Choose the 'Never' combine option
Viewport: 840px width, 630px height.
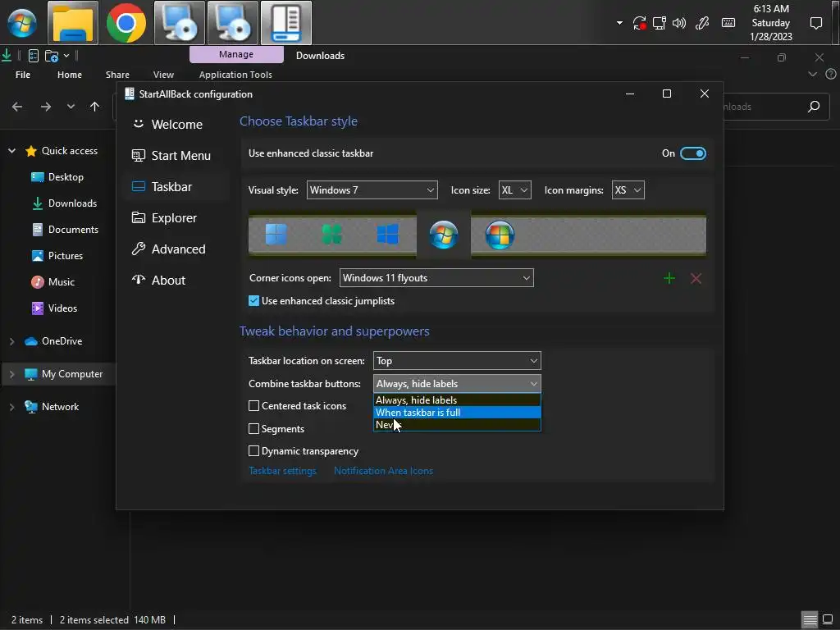[457, 425]
